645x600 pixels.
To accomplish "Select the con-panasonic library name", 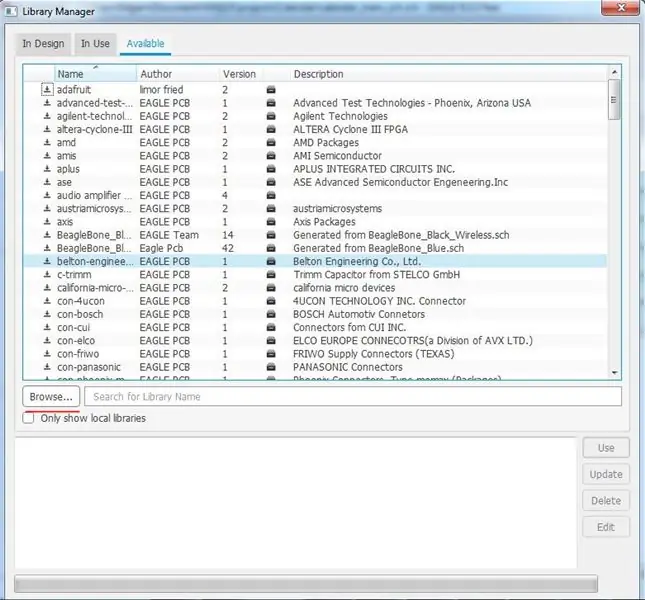I will tap(89, 367).
